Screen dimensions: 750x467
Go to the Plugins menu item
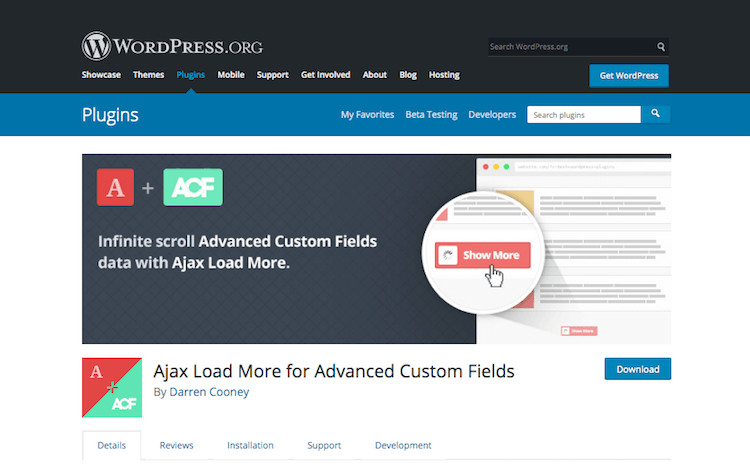(x=190, y=75)
